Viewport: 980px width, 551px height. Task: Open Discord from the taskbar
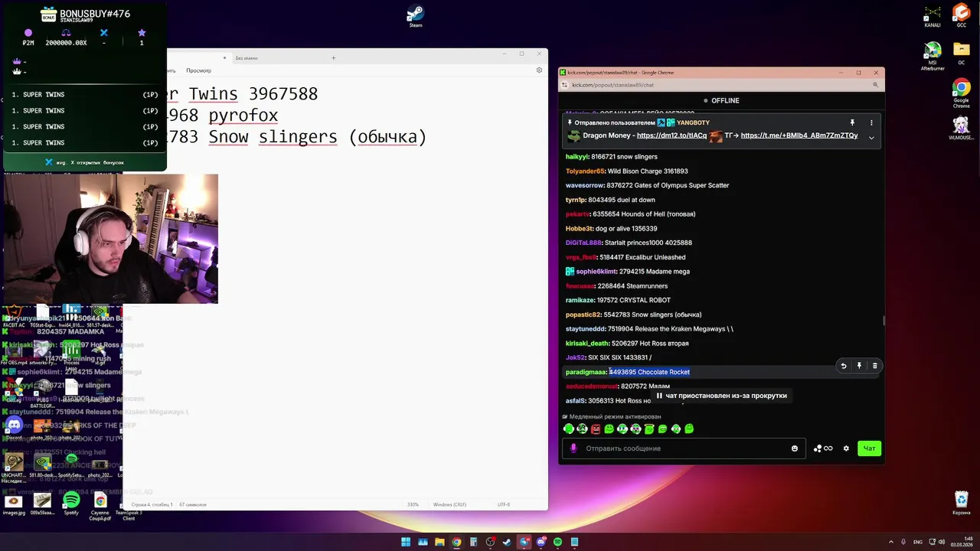point(541,542)
